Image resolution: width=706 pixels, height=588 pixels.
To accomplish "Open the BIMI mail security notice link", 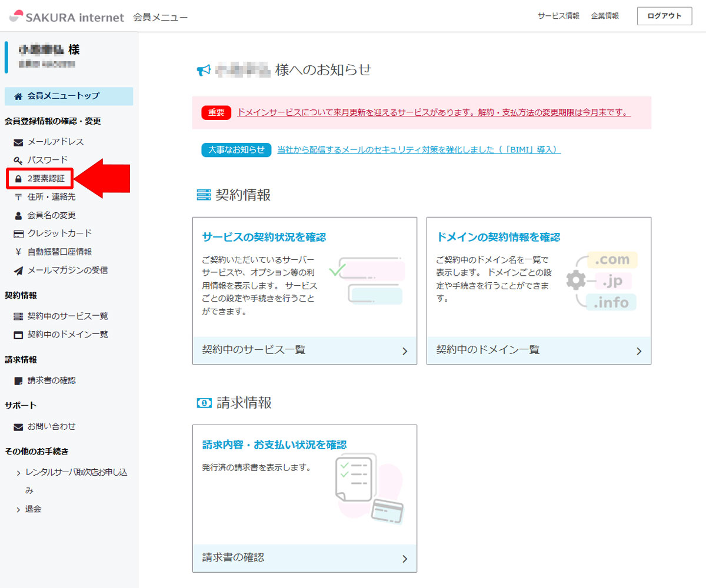I will coord(418,150).
